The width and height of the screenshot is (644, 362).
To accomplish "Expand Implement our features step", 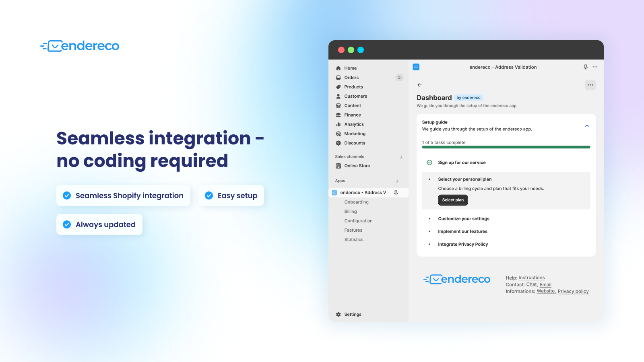I will 462,232.
